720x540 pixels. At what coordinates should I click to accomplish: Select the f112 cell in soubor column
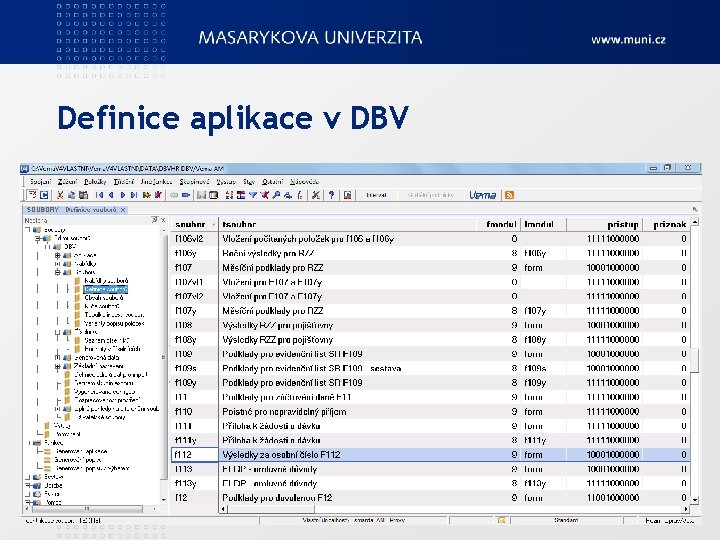pos(195,455)
